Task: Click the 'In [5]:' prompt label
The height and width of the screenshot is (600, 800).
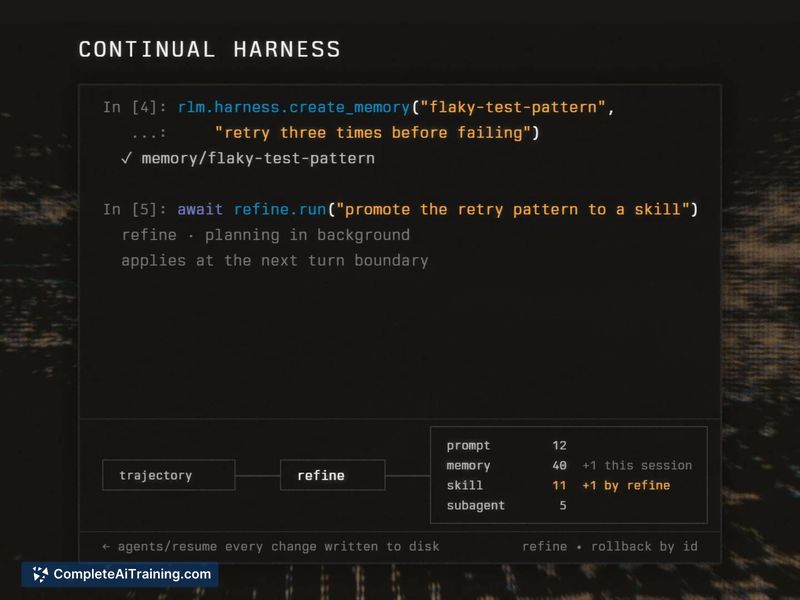Action: [135, 209]
